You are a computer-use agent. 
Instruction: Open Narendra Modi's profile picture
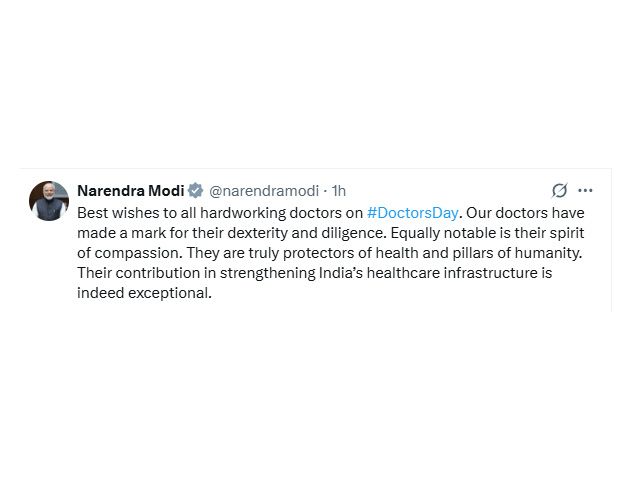49,201
